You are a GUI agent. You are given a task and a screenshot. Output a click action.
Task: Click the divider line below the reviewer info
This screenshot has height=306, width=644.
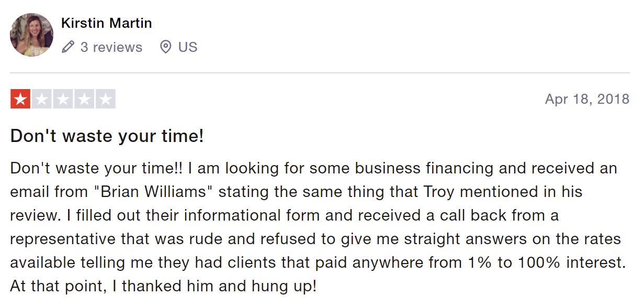click(x=320, y=73)
